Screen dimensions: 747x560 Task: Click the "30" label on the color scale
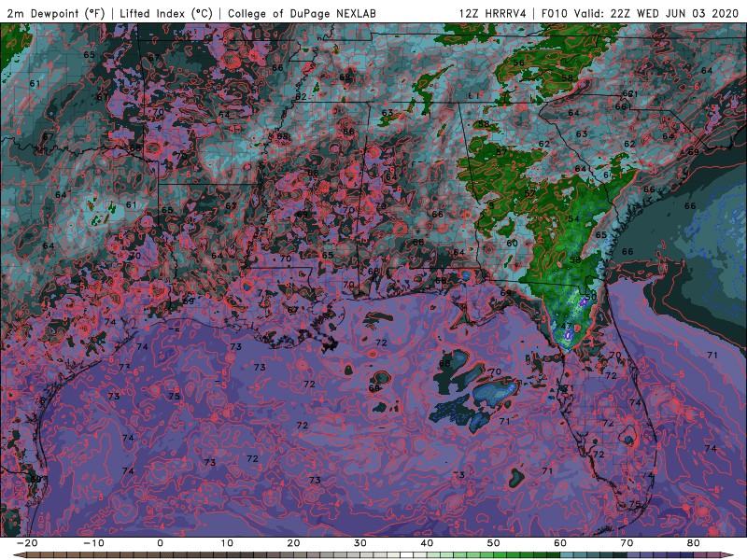pyautogui.click(x=360, y=543)
